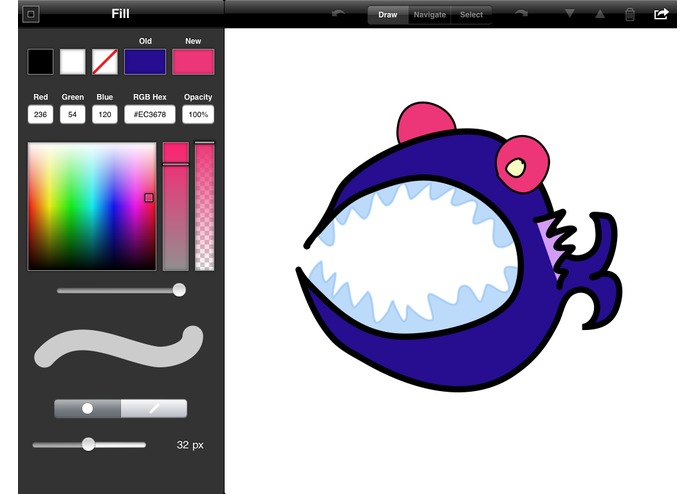This screenshot has height=494, width=695.
Task: Delete selection with the trash can icon
Action: (x=629, y=14)
